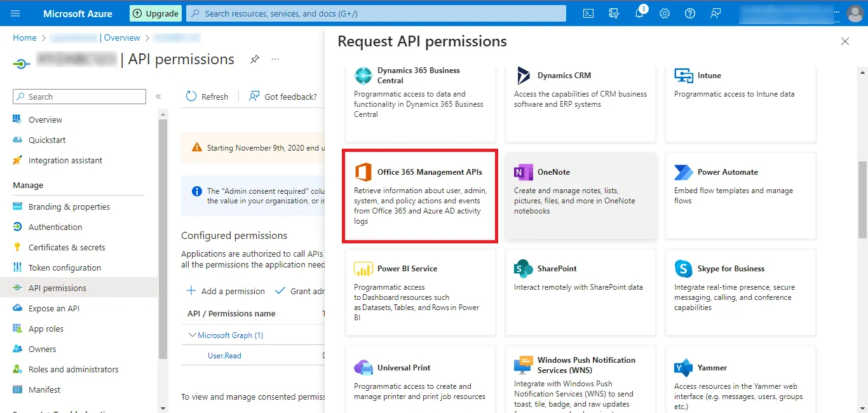Open the User.Read permission link
868x413 pixels.
(x=224, y=356)
